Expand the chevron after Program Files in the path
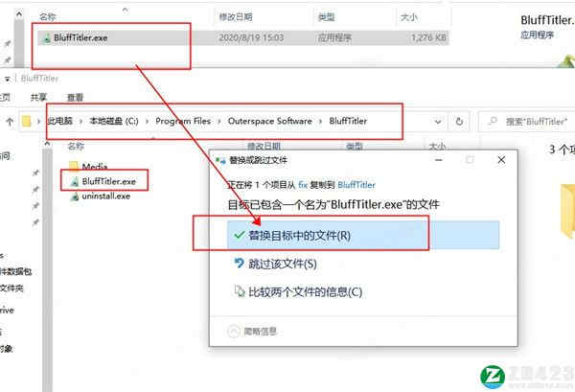 [218, 121]
